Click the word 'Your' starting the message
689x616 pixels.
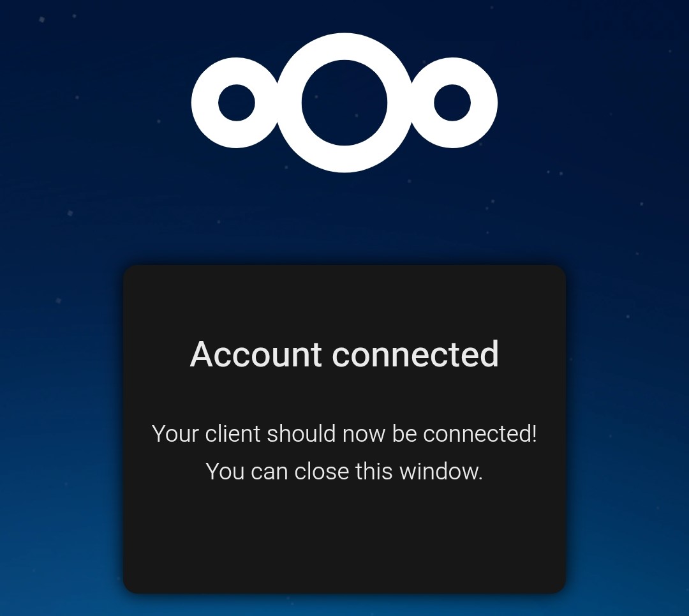pyautogui.click(x=175, y=434)
